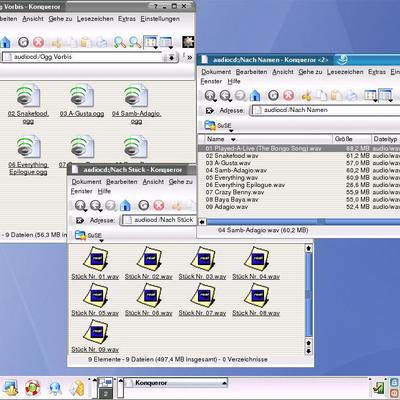Open Stück Nr. 09.wav file

click(95, 336)
